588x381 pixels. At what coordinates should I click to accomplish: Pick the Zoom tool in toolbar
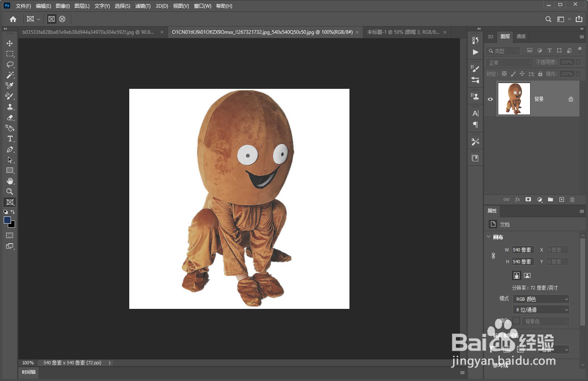pyautogui.click(x=10, y=192)
